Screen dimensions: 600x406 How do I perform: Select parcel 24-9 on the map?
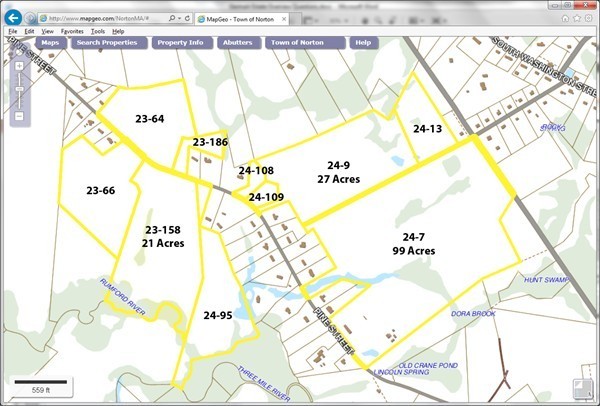click(338, 165)
